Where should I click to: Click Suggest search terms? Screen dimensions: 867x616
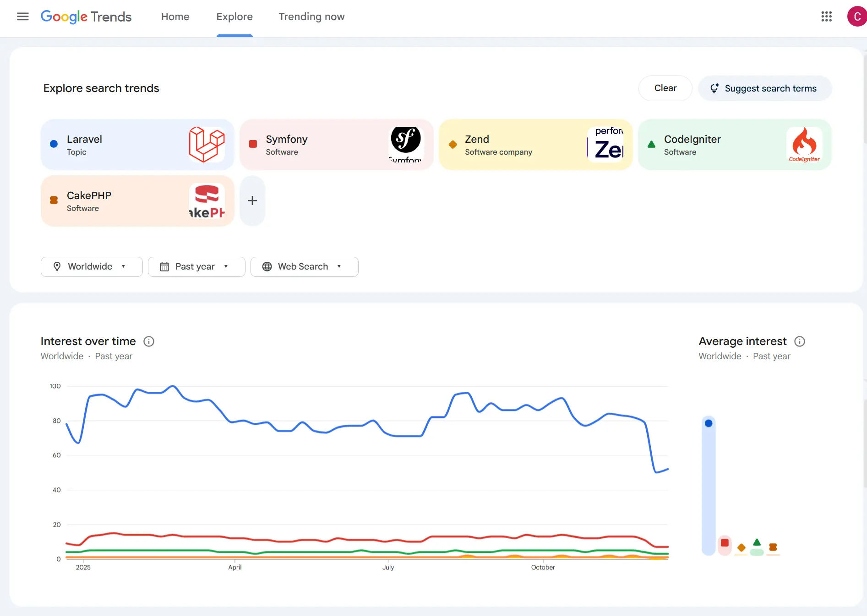point(764,88)
